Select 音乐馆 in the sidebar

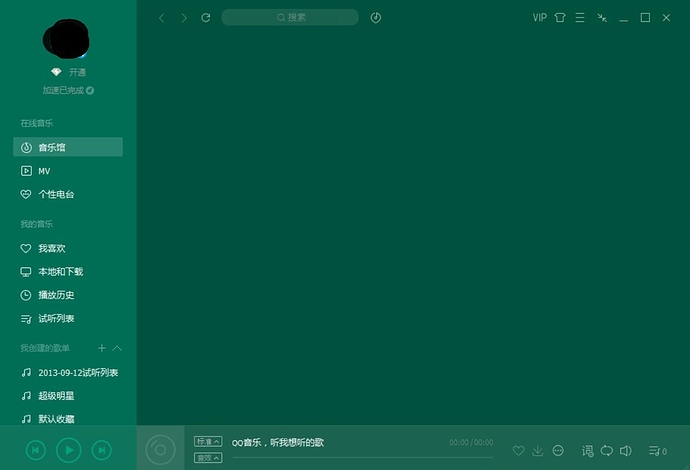[x=68, y=147]
